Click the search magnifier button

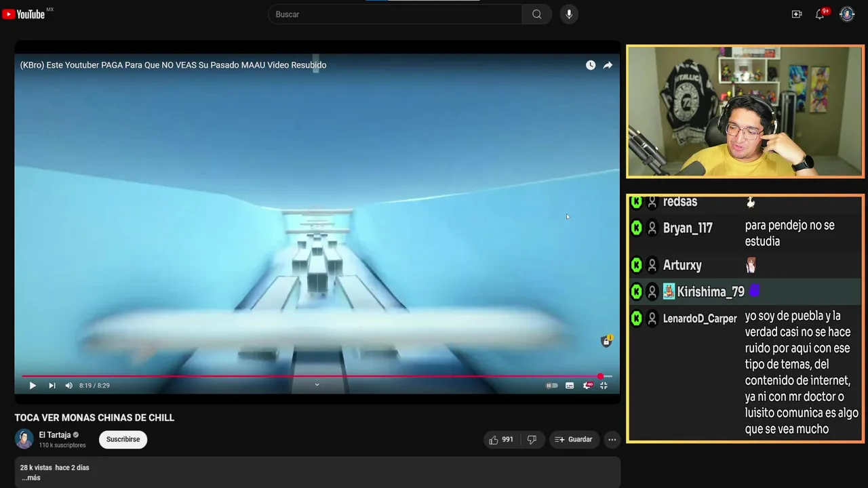536,14
